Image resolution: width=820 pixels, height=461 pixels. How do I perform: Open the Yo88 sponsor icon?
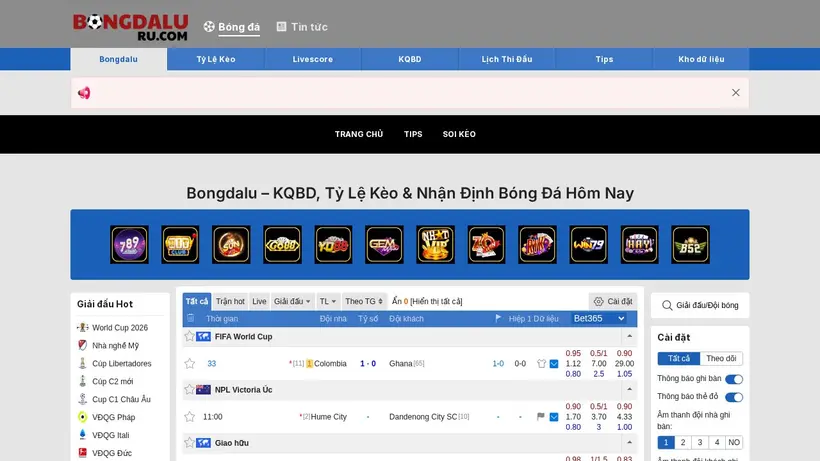[333, 245]
